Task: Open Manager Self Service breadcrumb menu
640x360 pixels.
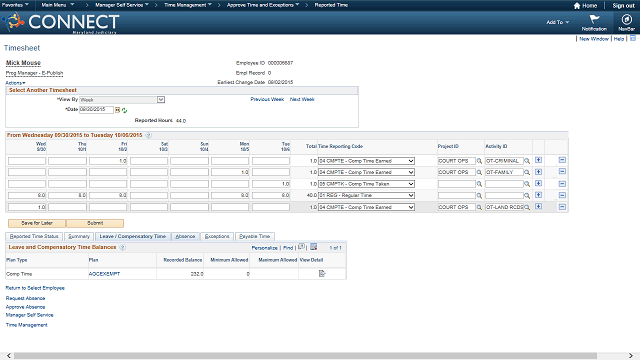Action: tap(122, 5)
